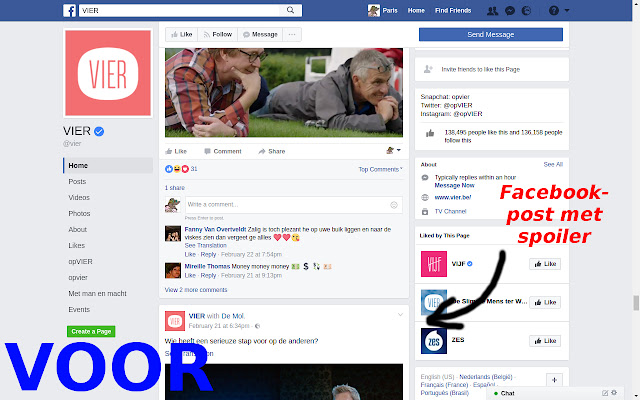Like the De Slimste Mens page
The height and width of the screenshot is (400, 640).
pos(545,302)
